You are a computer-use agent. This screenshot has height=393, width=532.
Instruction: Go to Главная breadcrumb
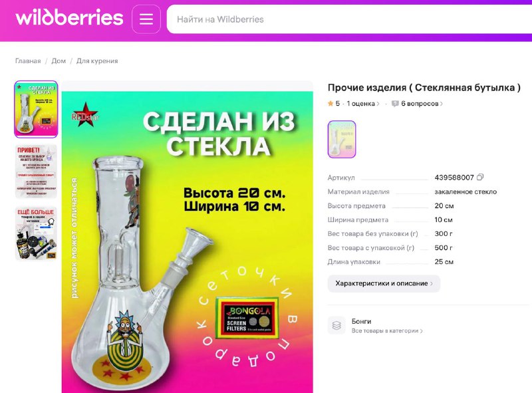(28, 61)
